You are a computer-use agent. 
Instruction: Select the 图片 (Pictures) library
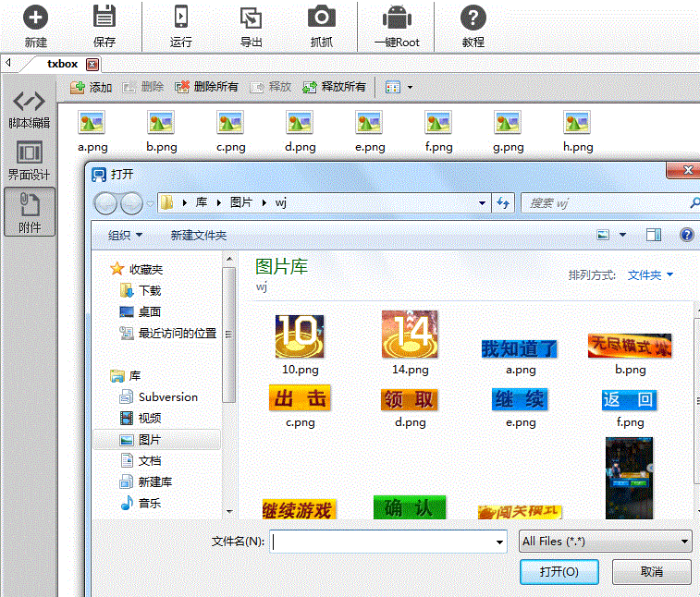[x=157, y=440]
